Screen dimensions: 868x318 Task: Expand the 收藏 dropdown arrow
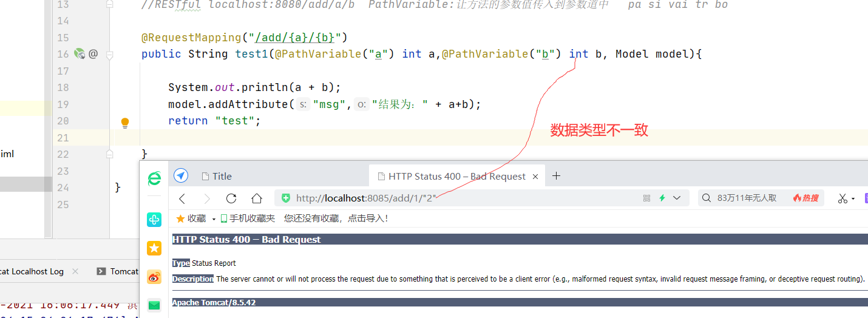point(214,219)
